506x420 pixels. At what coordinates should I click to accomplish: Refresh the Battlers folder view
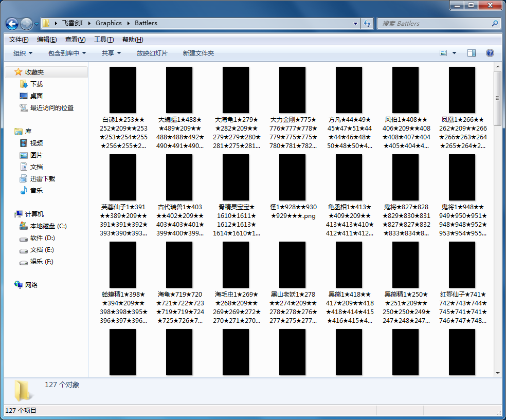click(x=367, y=23)
